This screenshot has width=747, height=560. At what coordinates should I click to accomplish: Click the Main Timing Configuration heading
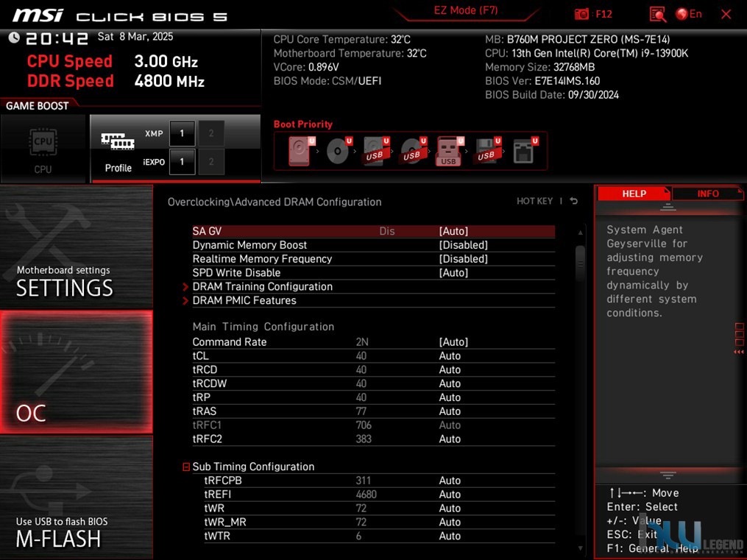coord(263,327)
